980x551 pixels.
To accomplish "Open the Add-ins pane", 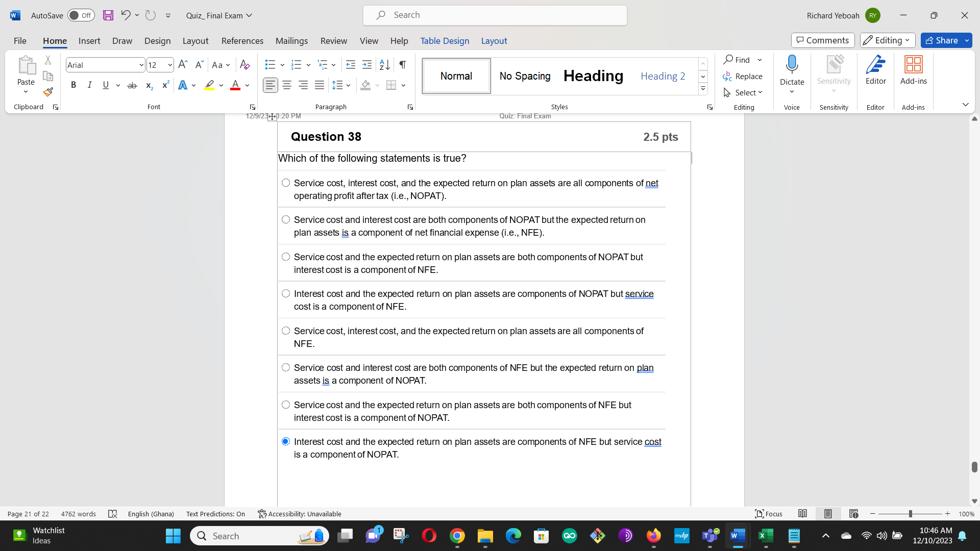I will (x=914, y=70).
